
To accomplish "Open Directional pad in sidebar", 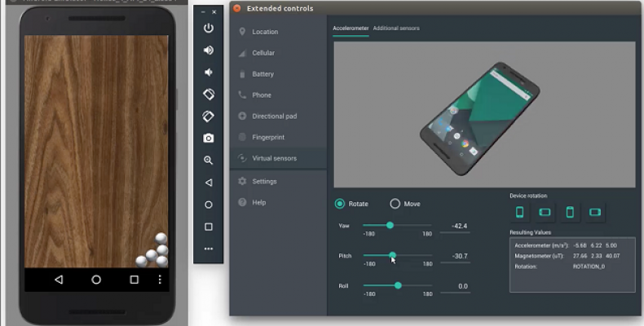I will (x=278, y=117).
